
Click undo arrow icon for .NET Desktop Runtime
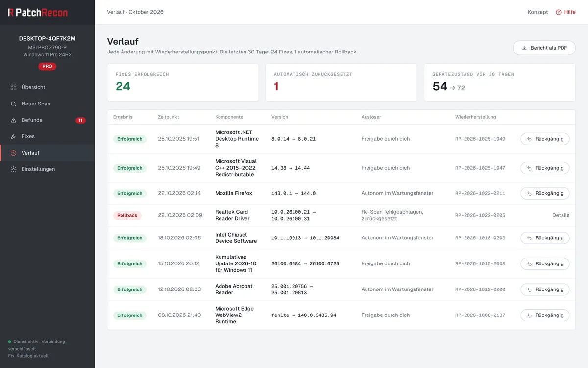(530, 139)
